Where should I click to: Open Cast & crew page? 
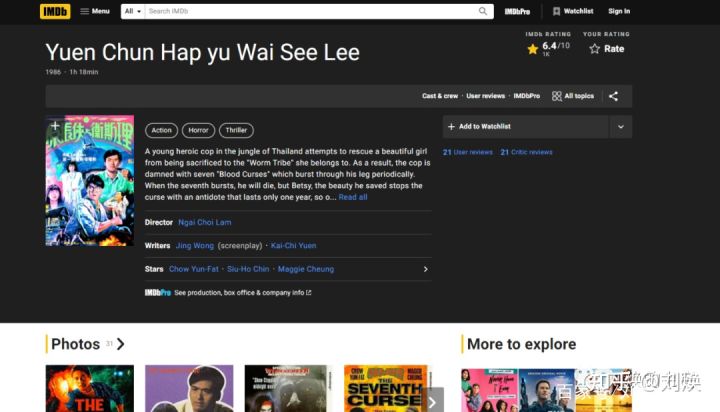tap(440, 96)
